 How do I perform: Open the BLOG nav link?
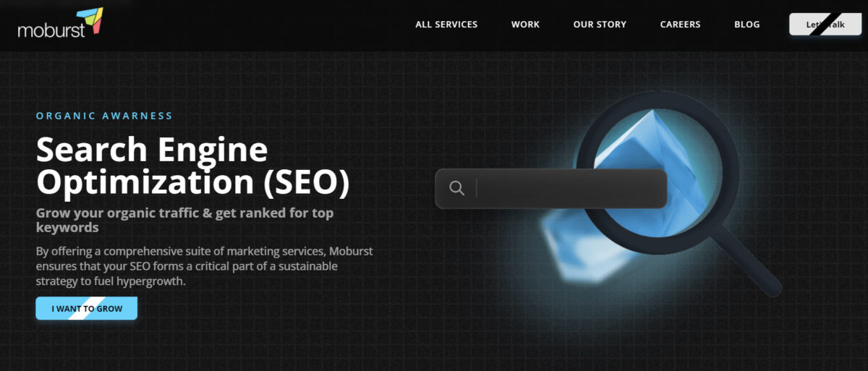tap(746, 25)
